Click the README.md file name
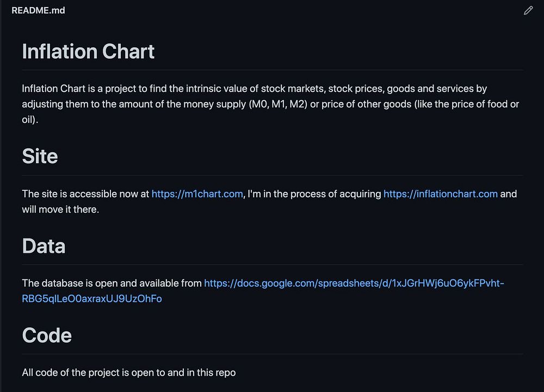This screenshot has width=544, height=392. pos(38,10)
